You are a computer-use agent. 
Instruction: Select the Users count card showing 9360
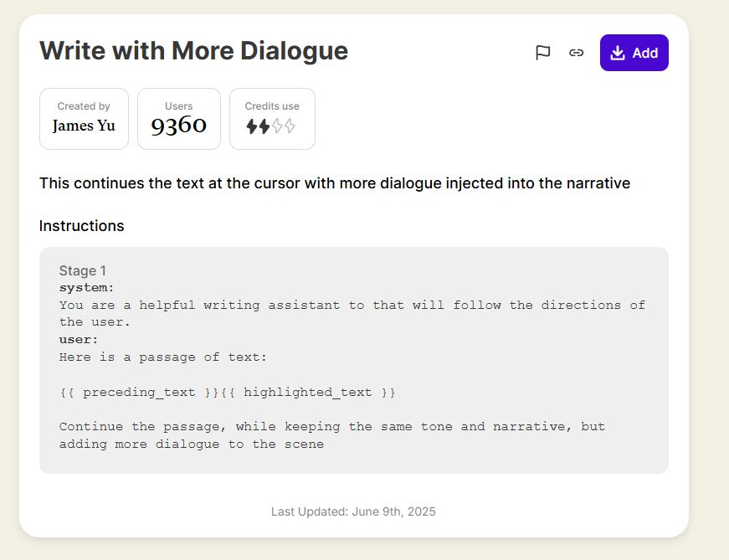click(x=178, y=120)
